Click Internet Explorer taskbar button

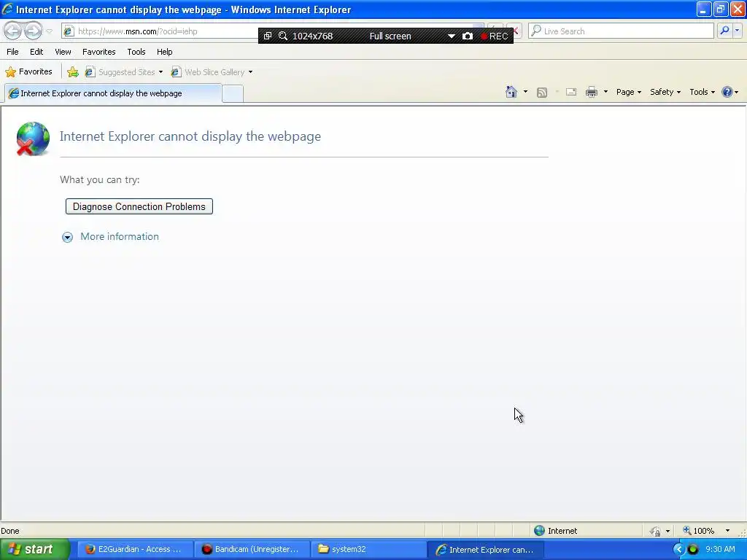pos(485,550)
